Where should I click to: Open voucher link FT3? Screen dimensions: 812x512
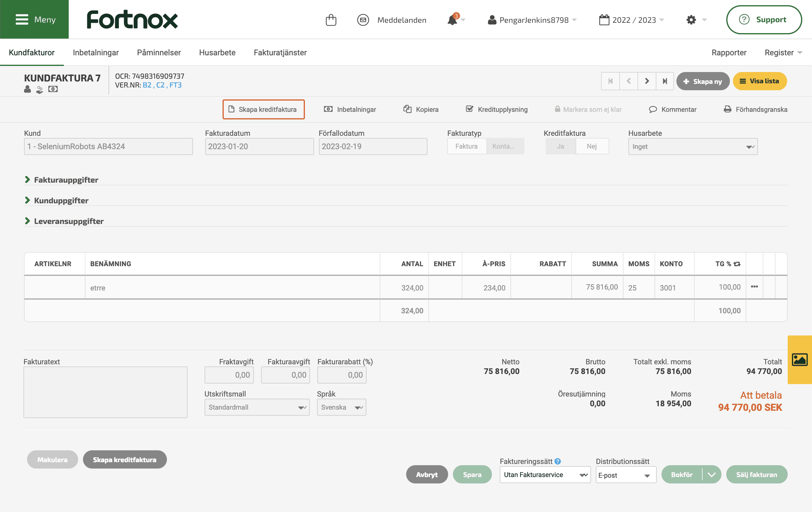coord(175,85)
